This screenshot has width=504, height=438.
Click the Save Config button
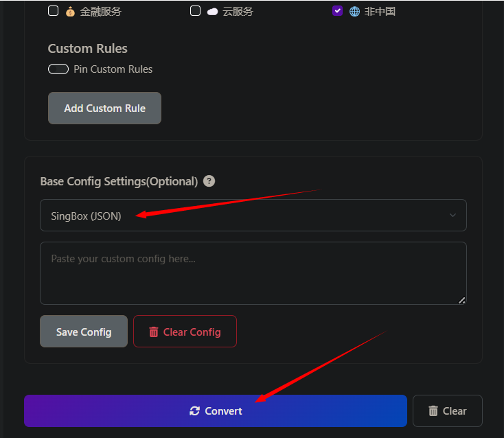(84, 332)
